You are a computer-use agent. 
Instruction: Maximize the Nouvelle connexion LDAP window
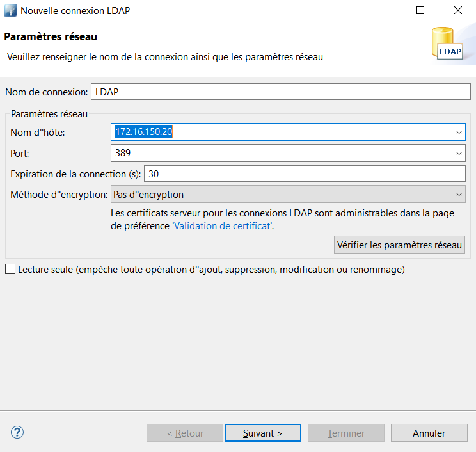(420, 10)
